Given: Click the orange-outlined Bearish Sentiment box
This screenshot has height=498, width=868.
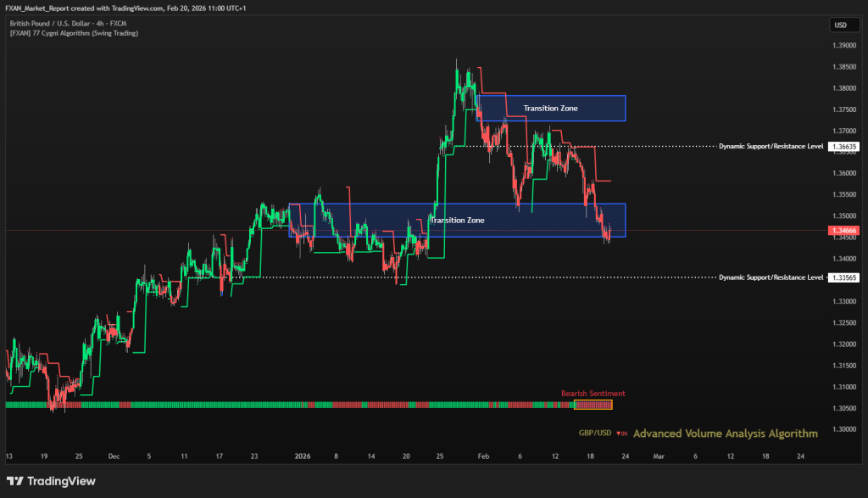Looking at the screenshot, I should point(593,405).
